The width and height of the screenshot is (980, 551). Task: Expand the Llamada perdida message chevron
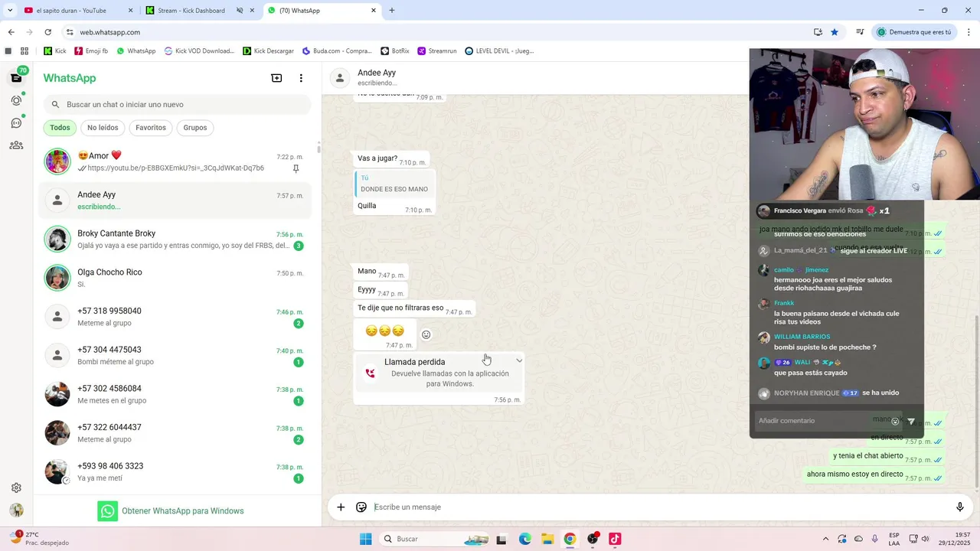tap(519, 360)
